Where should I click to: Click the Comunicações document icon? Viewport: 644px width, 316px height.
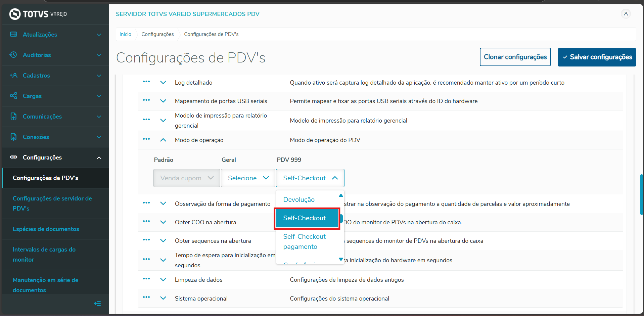(x=13, y=116)
